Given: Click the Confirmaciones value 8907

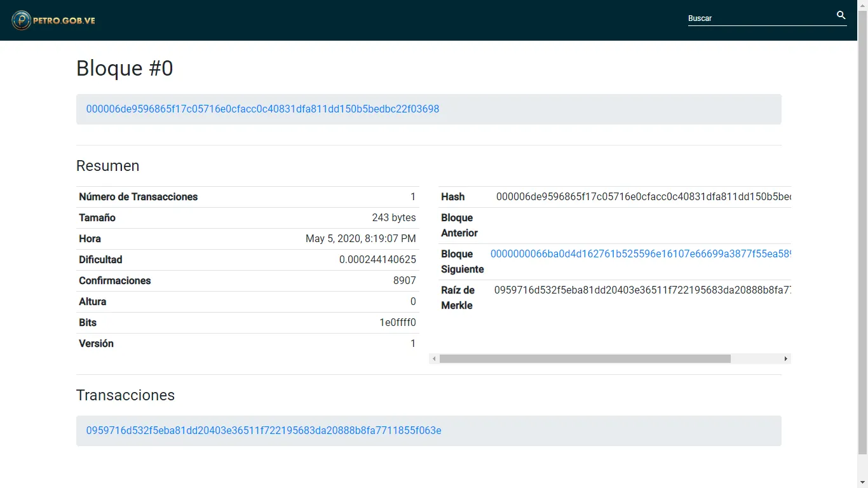Looking at the screenshot, I should (x=404, y=280).
